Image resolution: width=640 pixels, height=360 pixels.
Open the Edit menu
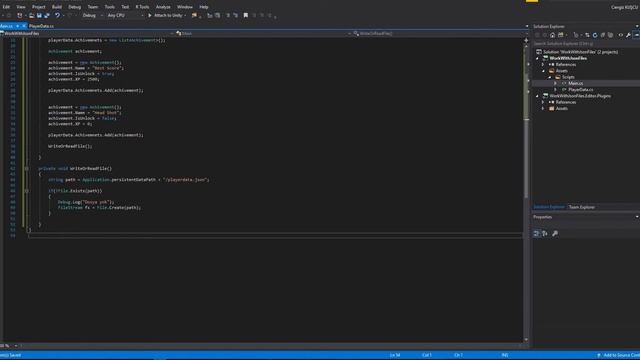[6, 7]
